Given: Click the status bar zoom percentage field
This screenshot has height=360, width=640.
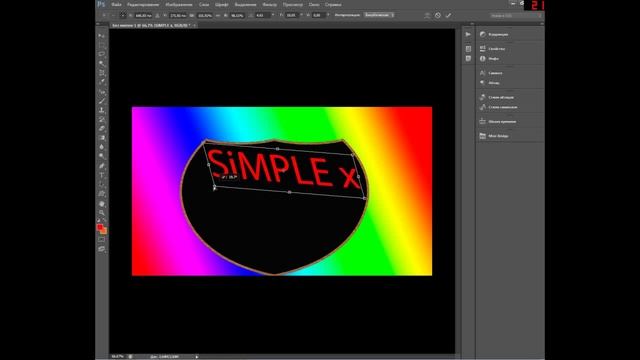Looking at the screenshot, I should (118, 356).
